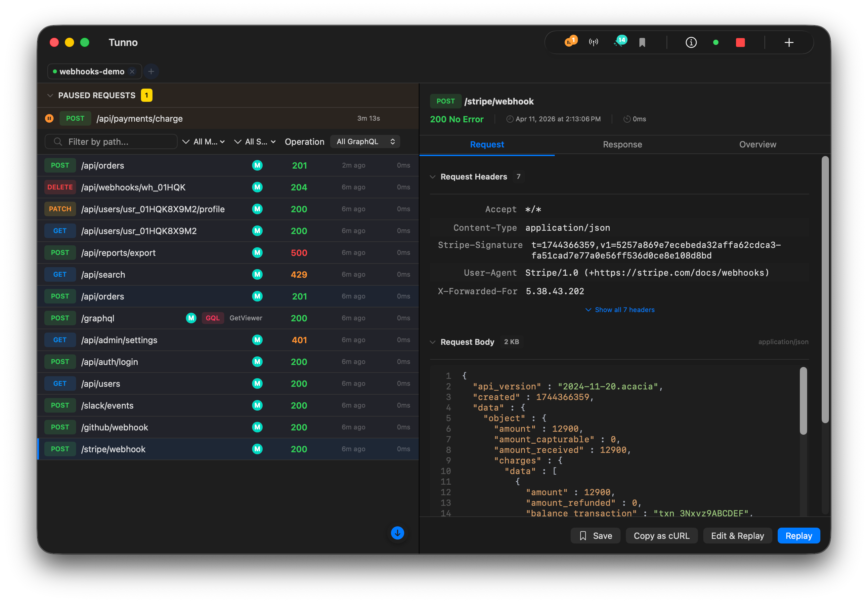Screen dimensions: 868x603
Task: Show all 7 headers link
Action: coord(620,309)
